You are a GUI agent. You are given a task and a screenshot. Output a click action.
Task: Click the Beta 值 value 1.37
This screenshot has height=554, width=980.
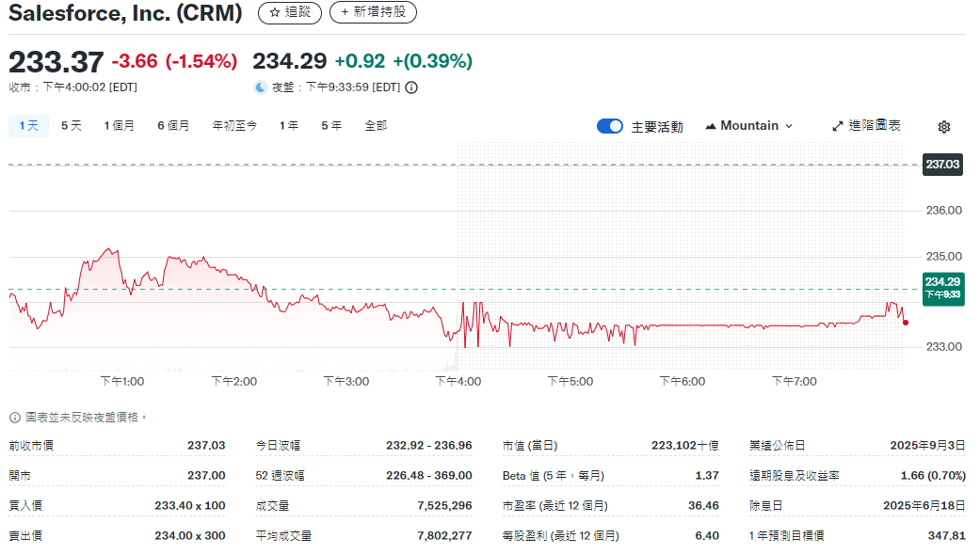coord(707,475)
